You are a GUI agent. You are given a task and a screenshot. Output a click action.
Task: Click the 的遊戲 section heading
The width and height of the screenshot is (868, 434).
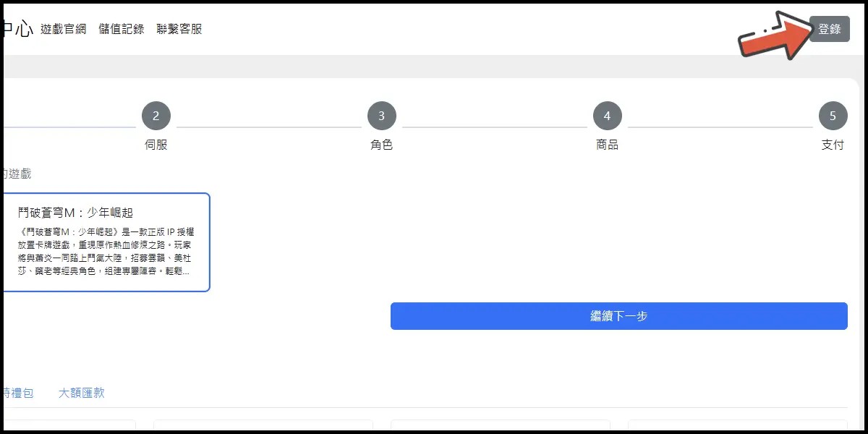pos(16,174)
